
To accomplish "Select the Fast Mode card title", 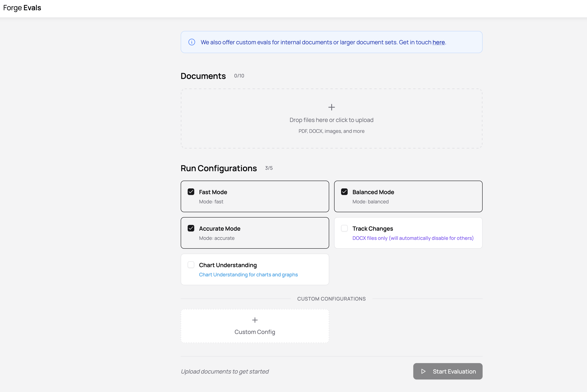I will (213, 192).
